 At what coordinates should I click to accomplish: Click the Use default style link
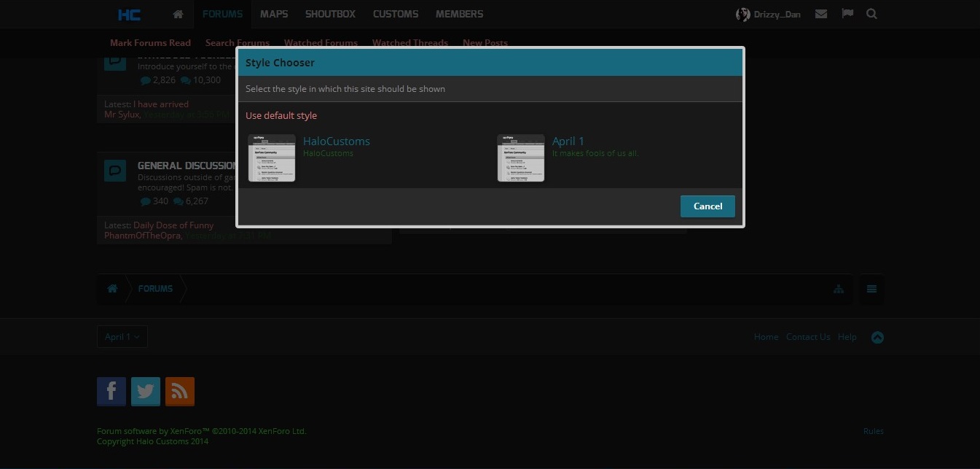pyautogui.click(x=281, y=115)
